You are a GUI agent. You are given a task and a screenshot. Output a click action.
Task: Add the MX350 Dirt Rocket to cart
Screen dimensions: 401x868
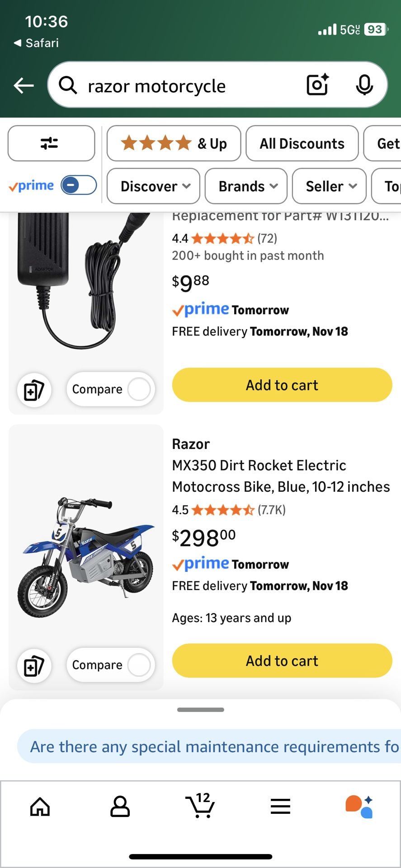[282, 660]
